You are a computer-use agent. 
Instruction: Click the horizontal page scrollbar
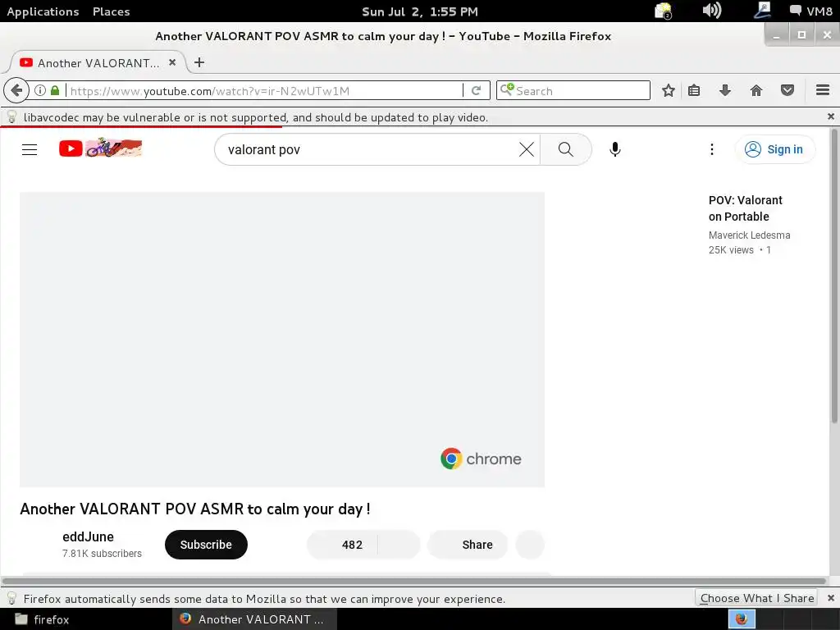coord(413,582)
